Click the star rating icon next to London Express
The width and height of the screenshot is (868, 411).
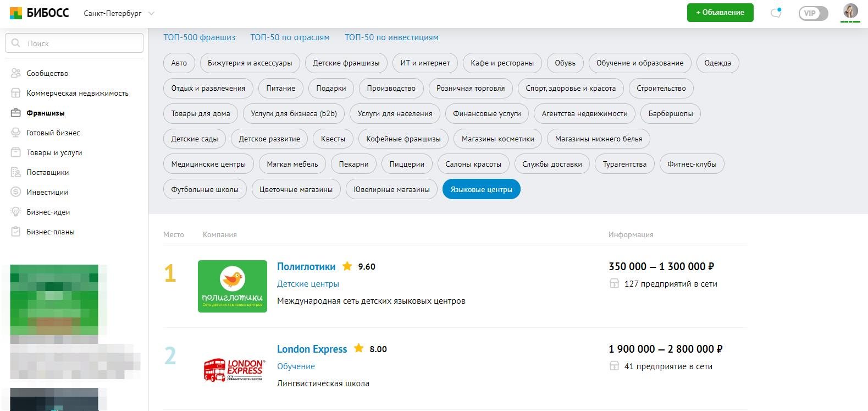click(358, 348)
